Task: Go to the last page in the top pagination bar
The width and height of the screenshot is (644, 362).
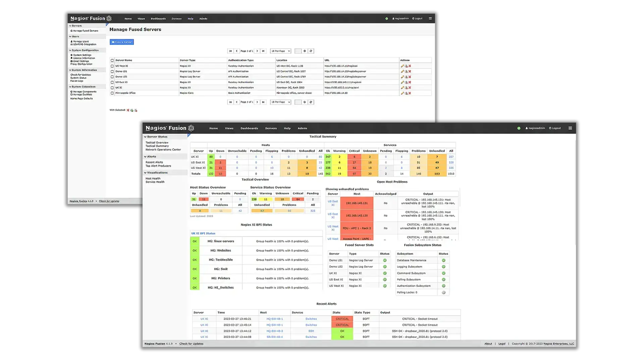Action: tap(263, 51)
